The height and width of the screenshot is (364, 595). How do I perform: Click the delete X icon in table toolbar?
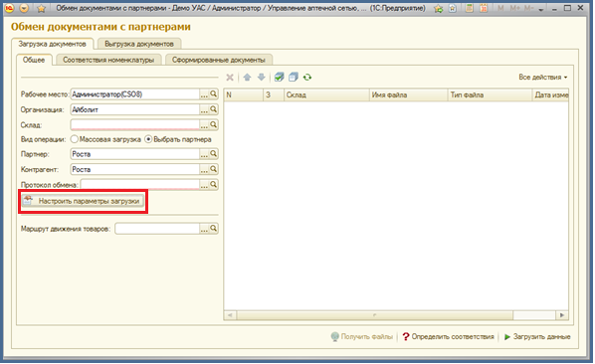point(230,78)
